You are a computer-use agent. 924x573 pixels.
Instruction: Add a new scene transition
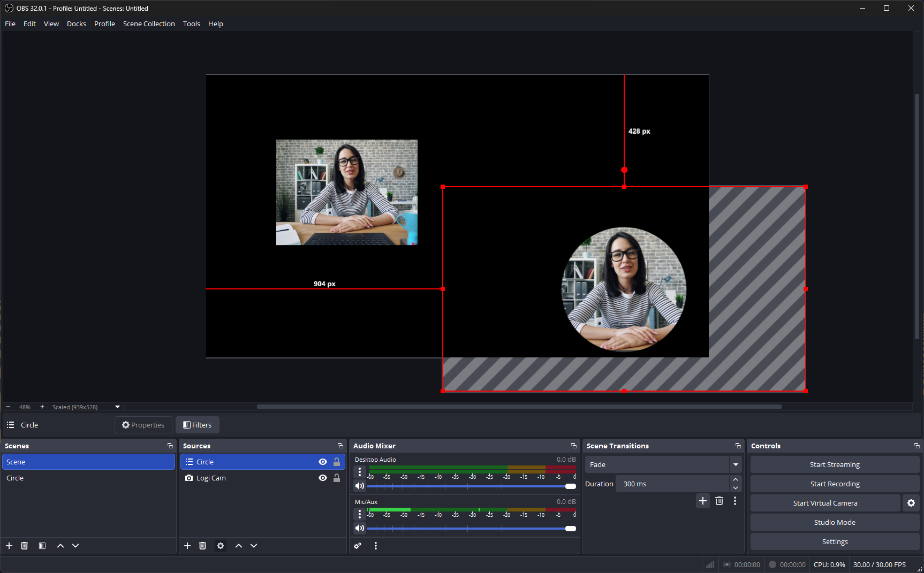703,501
